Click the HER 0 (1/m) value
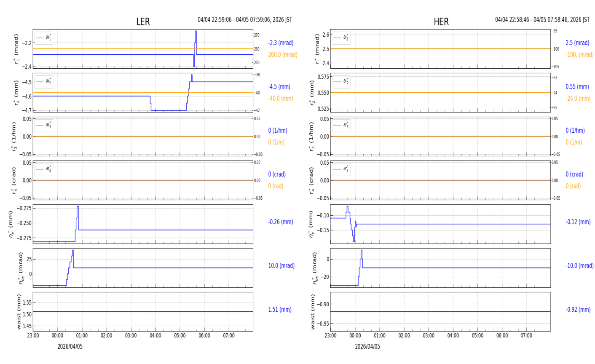The height and width of the screenshot is (364, 595). point(574,142)
